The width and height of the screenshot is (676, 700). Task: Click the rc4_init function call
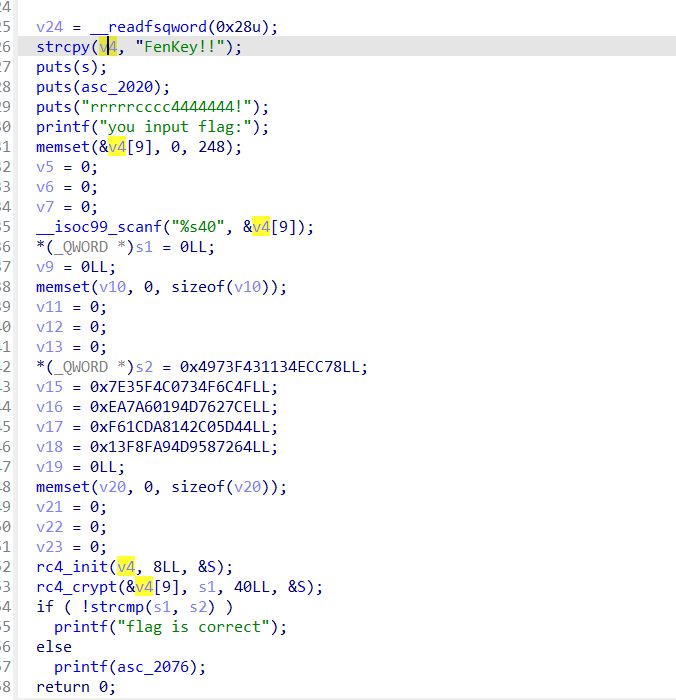click(x=71, y=567)
